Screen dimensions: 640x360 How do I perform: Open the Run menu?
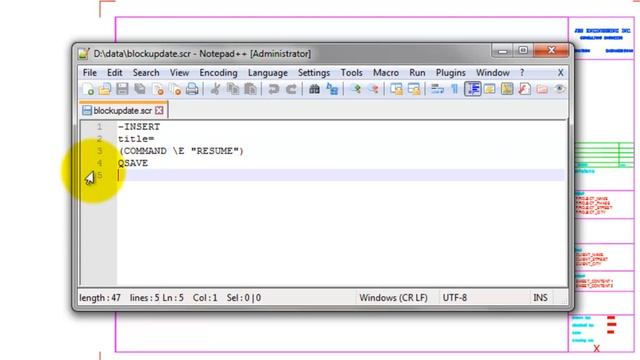(417, 73)
